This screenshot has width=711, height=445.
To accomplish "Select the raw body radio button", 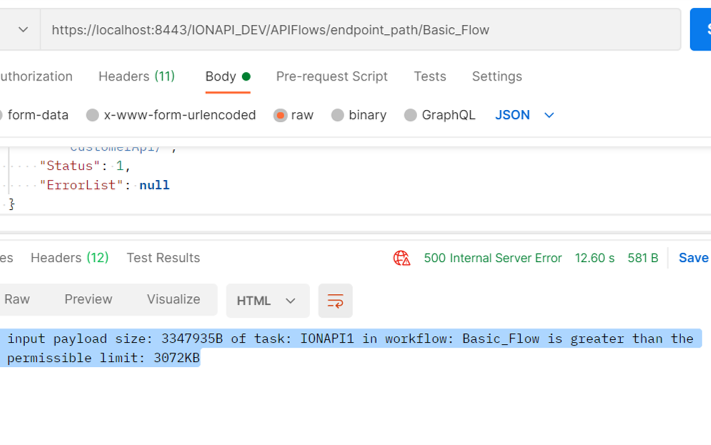I will pos(281,115).
